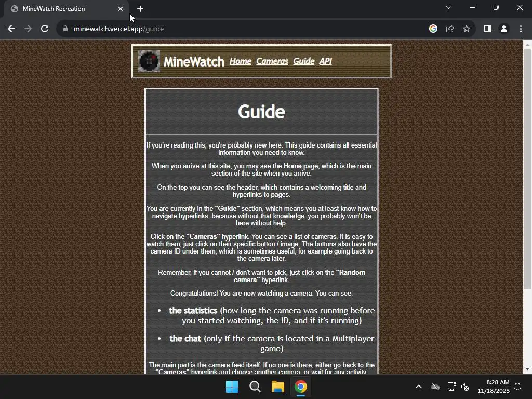Click the address bar URL
This screenshot has height=399, width=532.
[119, 29]
